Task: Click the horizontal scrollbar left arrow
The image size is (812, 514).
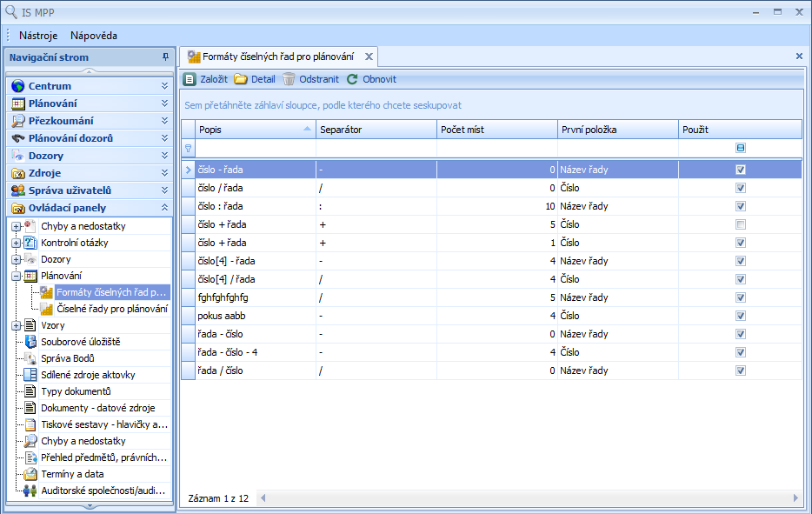Action: click(263, 498)
